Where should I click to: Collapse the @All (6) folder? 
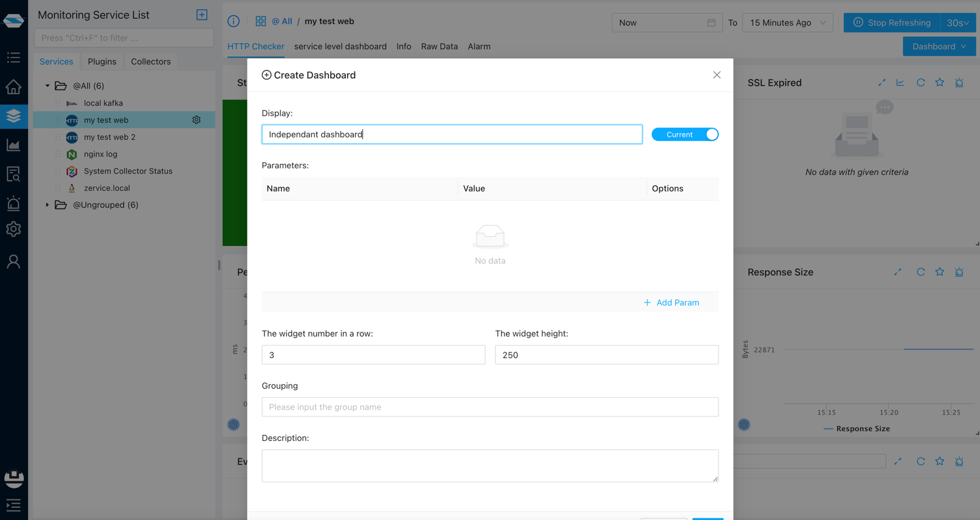click(x=47, y=86)
